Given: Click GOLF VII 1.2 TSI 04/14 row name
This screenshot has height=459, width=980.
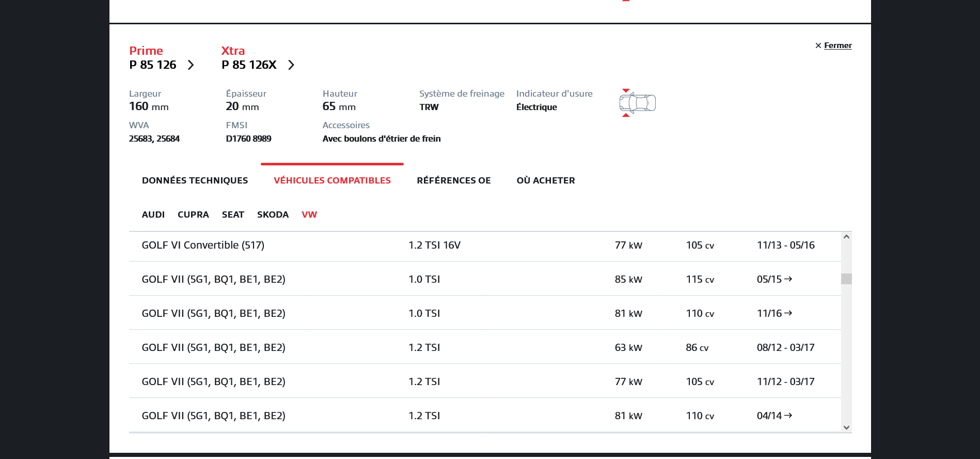Looking at the screenshot, I should [214, 416].
